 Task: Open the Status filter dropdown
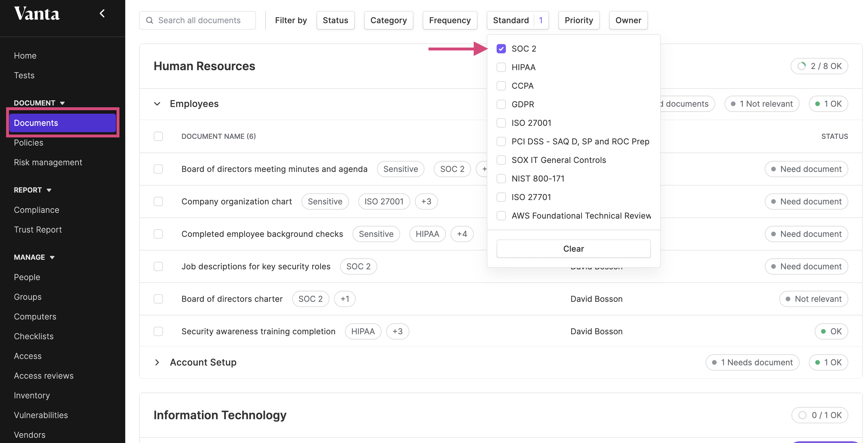(x=335, y=20)
